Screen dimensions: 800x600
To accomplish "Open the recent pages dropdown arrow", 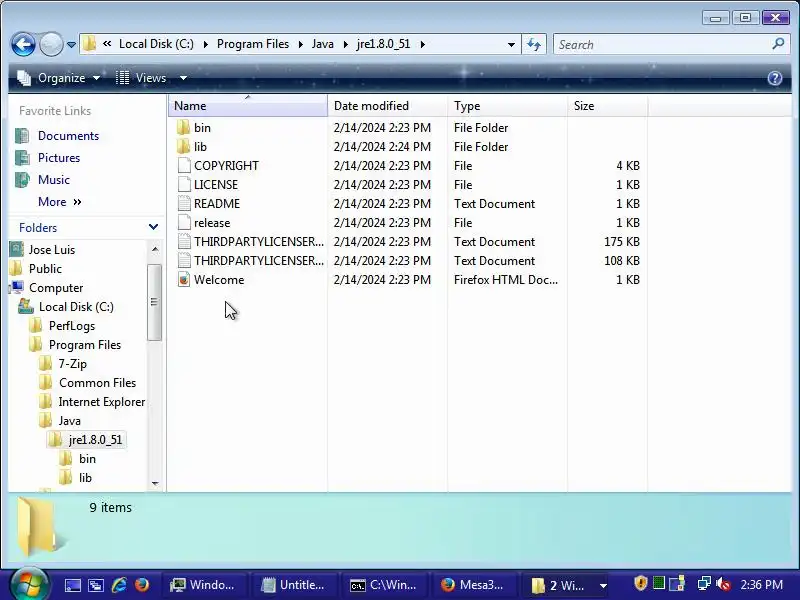I will (71, 45).
